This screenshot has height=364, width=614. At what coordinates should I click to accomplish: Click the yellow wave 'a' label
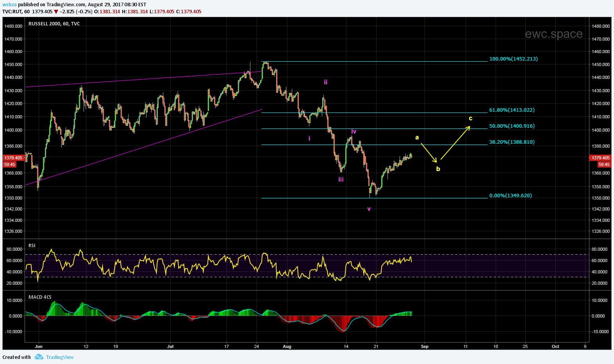tap(417, 137)
